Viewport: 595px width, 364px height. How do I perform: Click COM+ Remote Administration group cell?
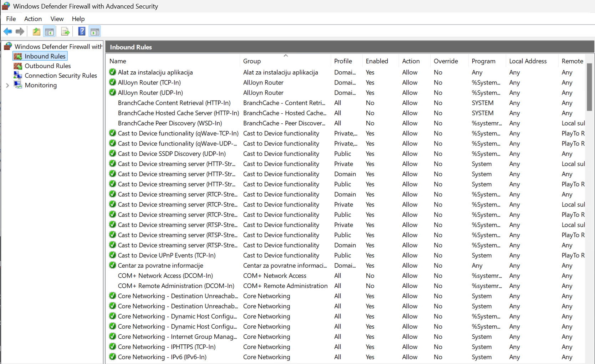[285, 286]
